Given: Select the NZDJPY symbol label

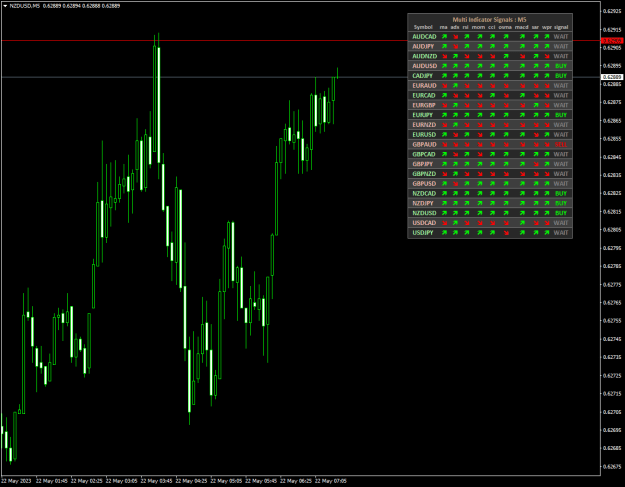Looking at the screenshot, I should (x=423, y=203).
